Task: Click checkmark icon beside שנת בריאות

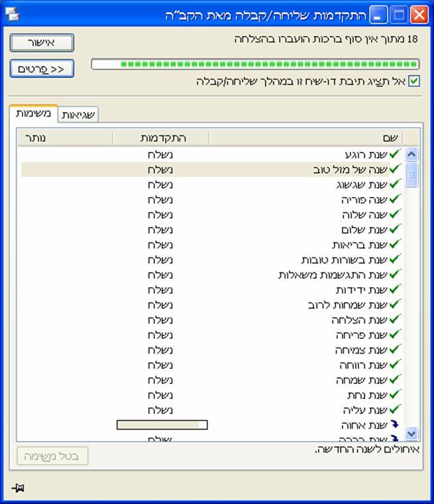Action: [x=395, y=245]
